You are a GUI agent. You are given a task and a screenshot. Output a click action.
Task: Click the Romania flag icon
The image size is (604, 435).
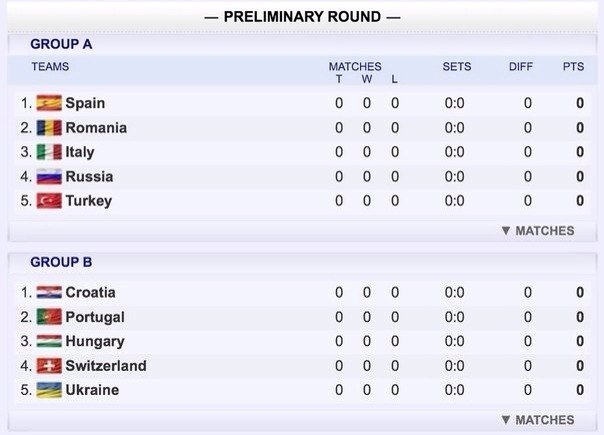pyautogui.click(x=49, y=128)
